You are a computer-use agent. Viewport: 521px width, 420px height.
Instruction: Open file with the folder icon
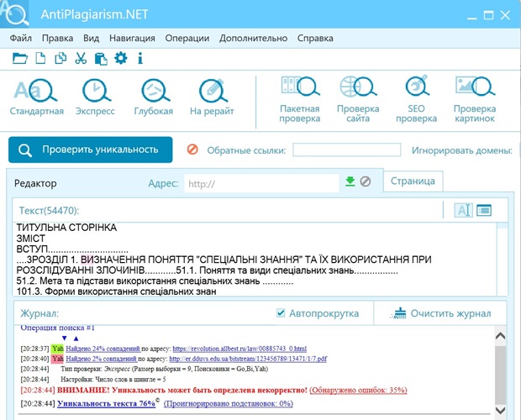(x=20, y=59)
